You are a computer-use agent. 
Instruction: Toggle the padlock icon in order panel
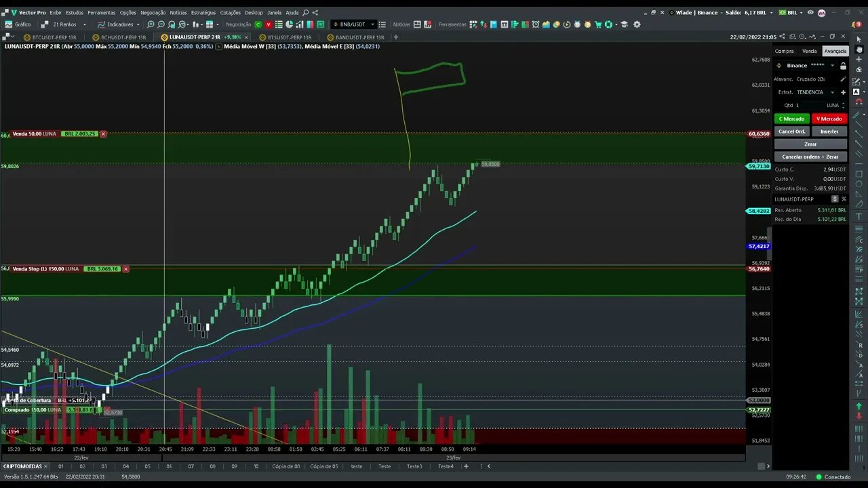843,66
